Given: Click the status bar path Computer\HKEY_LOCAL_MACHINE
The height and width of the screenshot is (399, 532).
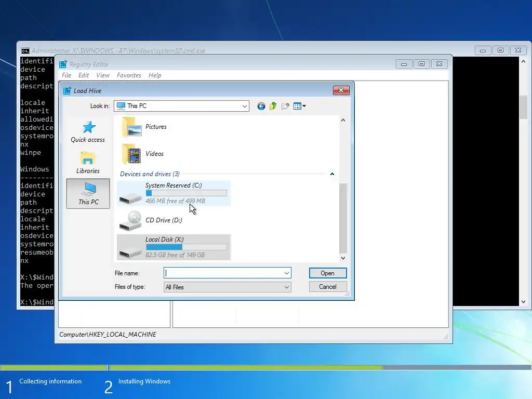Looking at the screenshot, I should click(108, 335).
